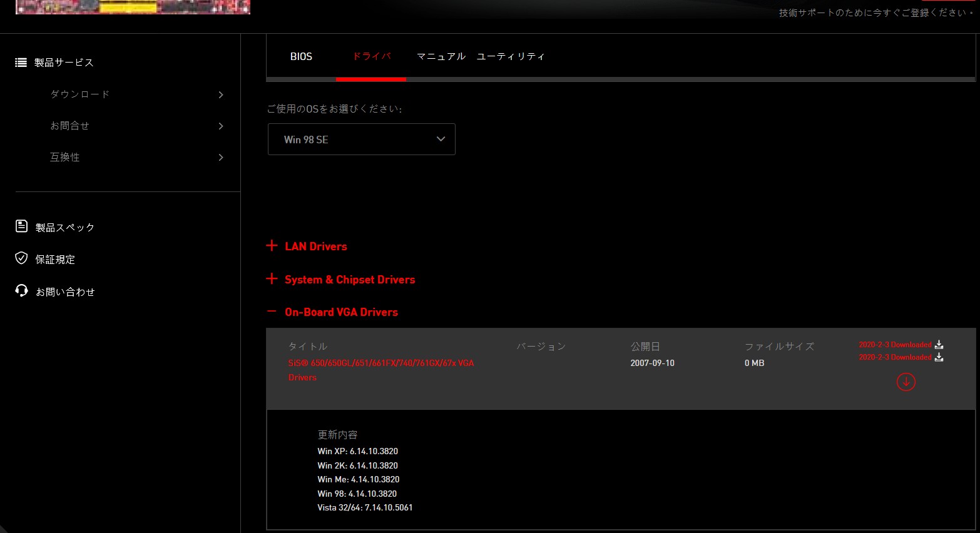
Task: Click the Win Me: 4.14.10.3820 line
Action: coord(358,479)
